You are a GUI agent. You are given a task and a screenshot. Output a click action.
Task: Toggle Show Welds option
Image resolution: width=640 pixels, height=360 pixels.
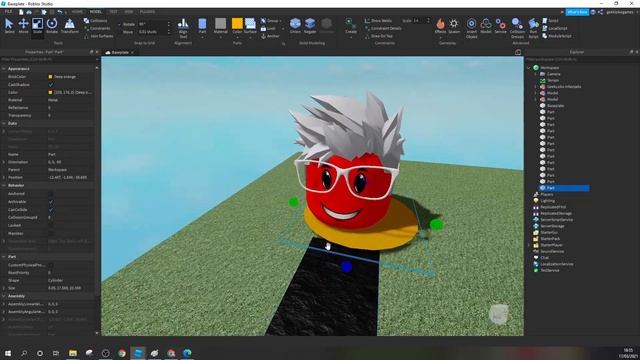(378, 20)
